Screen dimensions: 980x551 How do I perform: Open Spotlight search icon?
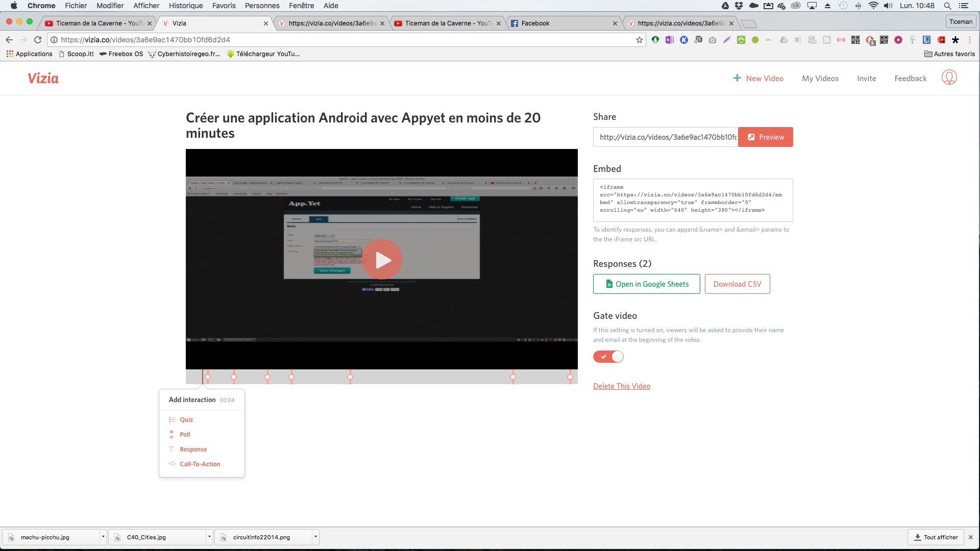(947, 6)
